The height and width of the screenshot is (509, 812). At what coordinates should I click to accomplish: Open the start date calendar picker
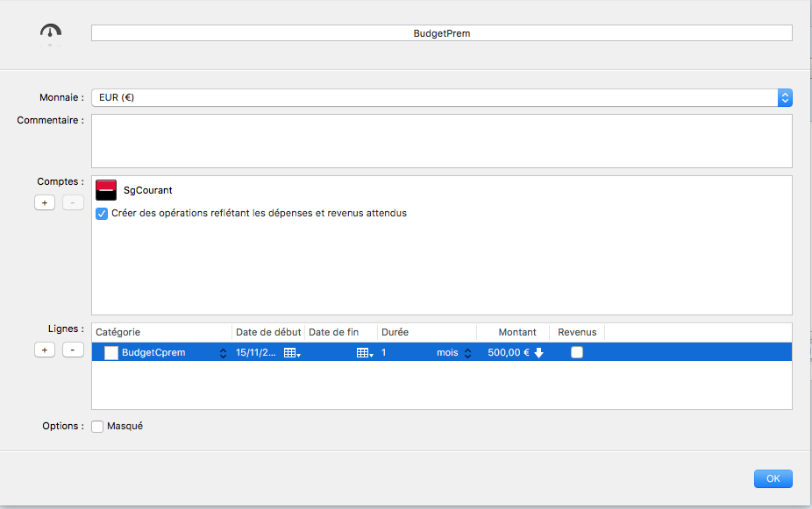tap(292, 353)
